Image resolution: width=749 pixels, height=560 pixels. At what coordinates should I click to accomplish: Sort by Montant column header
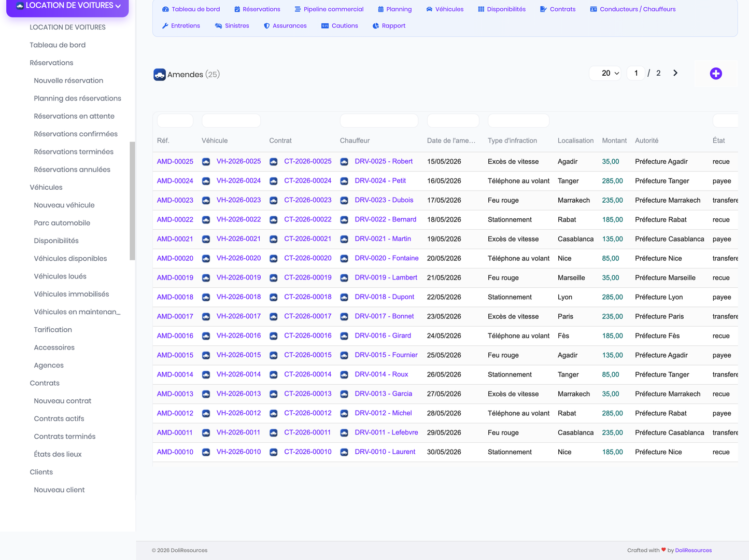(x=614, y=141)
